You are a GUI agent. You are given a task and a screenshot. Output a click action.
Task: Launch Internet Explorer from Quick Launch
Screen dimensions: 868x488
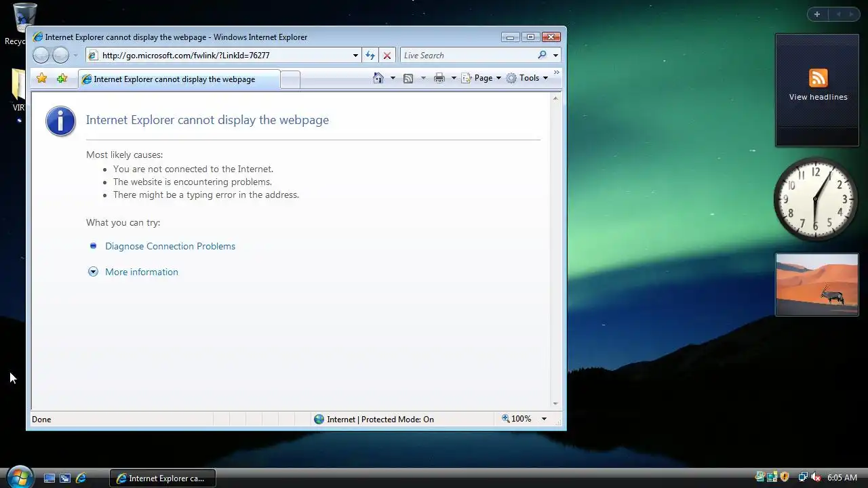click(x=81, y=478)
